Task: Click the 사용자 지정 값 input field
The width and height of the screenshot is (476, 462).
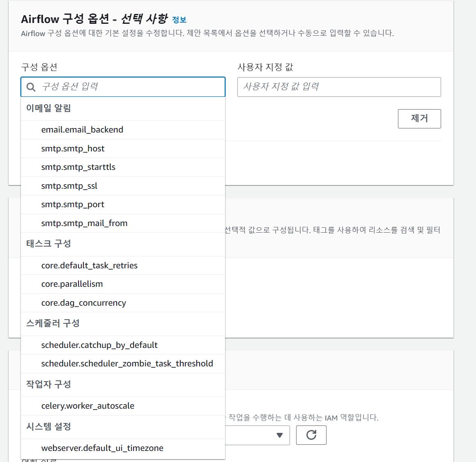Action: (339, 87)
